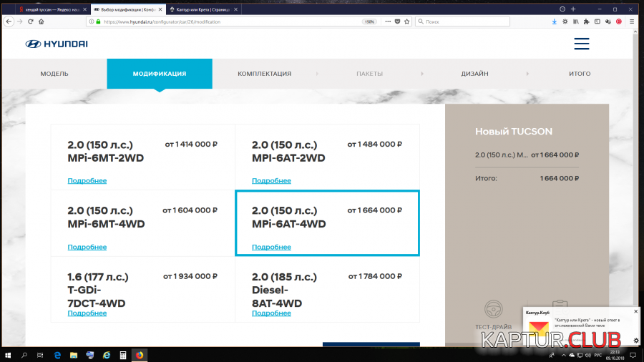Open Firefox application menu
Viewport: 644px width, 362px height.
tap(632, 21)
